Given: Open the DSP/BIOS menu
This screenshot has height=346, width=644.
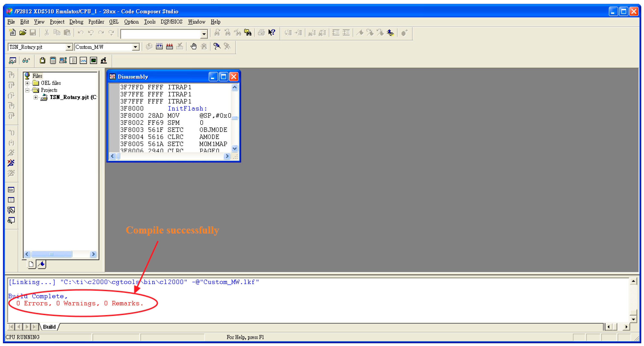Looking at the screenshot, I should pos(171,22).
